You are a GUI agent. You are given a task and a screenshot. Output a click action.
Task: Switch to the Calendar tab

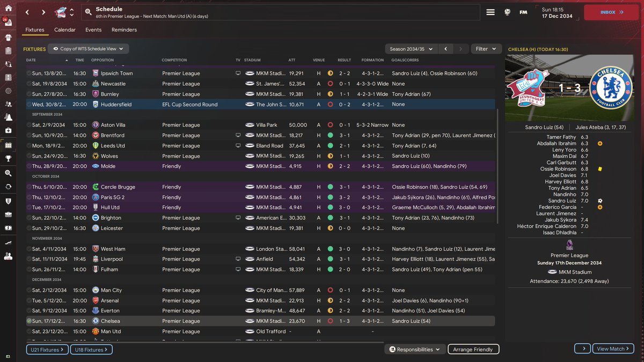click(65, 30)
